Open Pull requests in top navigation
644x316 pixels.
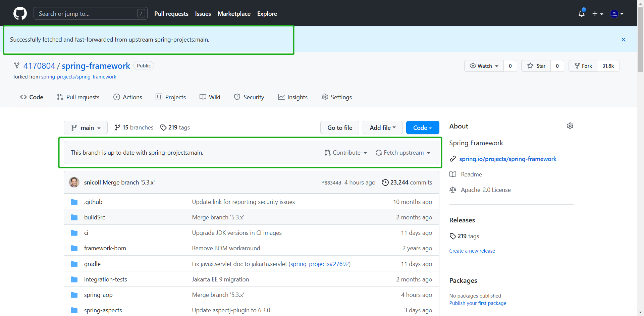click(171, 14)
